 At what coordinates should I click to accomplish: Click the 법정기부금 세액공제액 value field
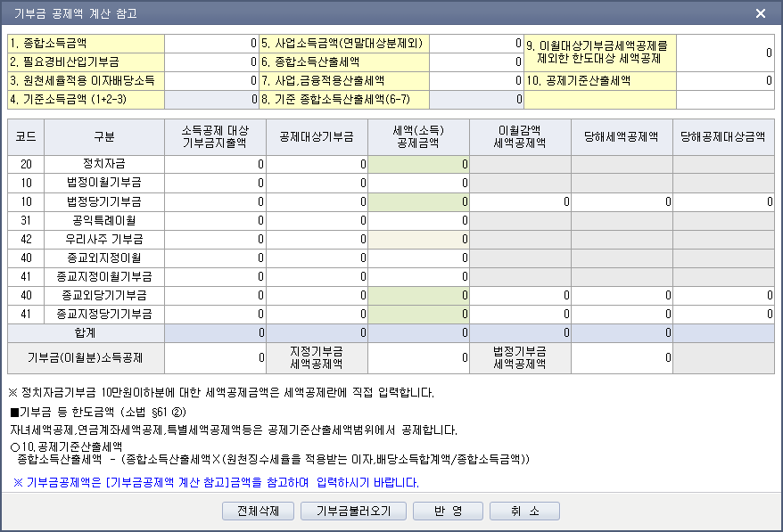(622, 357)
